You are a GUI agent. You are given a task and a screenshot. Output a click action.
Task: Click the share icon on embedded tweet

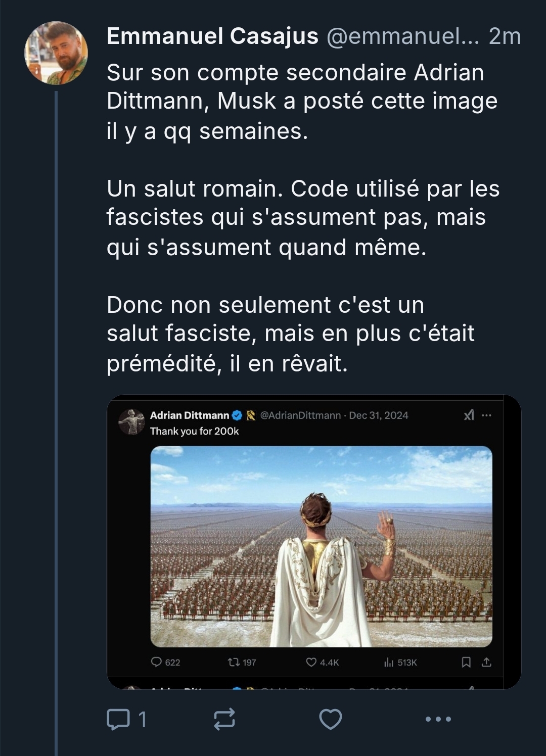click(486, 662)
